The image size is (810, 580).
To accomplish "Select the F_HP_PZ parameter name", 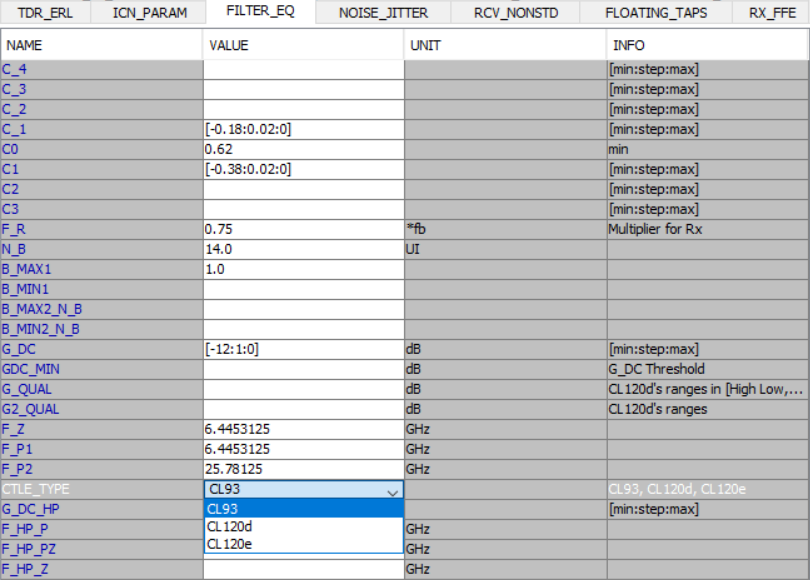I will pyautogui.click(x=102, y=550).
